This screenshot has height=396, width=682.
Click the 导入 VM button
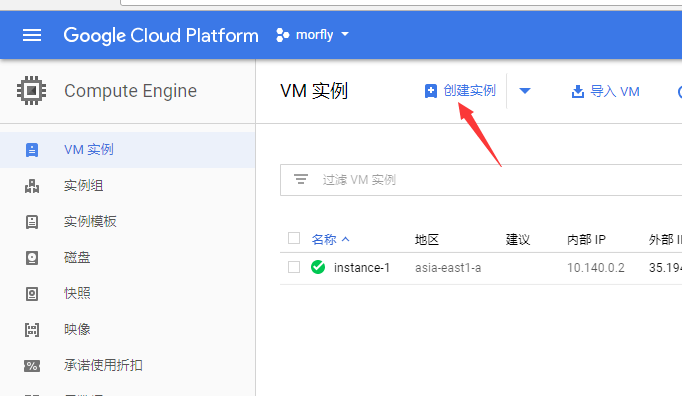605,91
